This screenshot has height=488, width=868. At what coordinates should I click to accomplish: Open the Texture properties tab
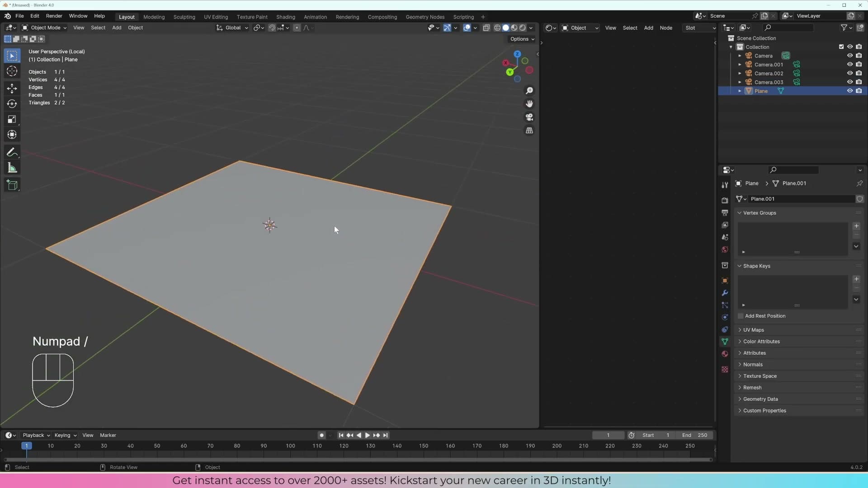725,369
